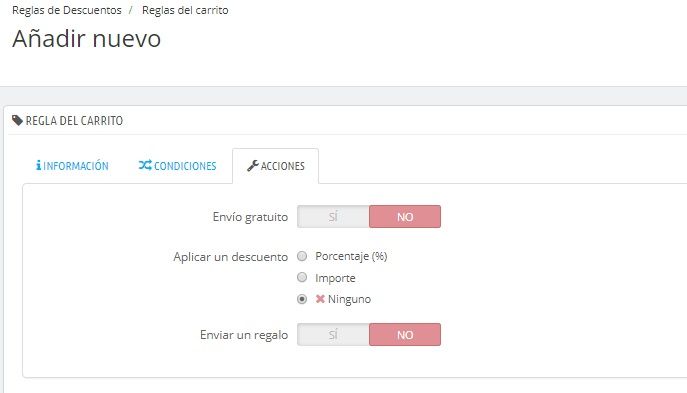Select the Acciones tab
This screenshot has height=393, width=687.
(x=276, y=166)
